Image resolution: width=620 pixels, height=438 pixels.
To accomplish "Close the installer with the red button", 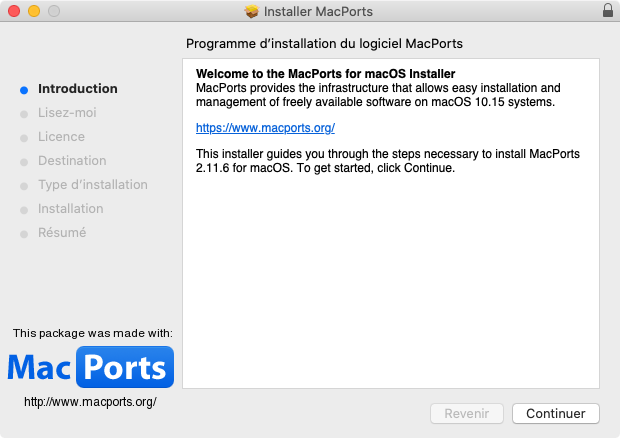I will (13, 11).
